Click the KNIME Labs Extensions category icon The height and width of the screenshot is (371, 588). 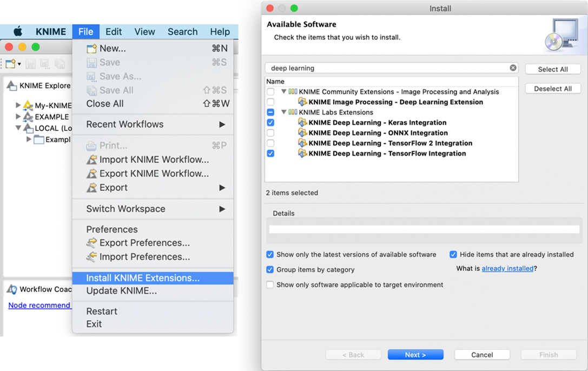coord(293,112)
